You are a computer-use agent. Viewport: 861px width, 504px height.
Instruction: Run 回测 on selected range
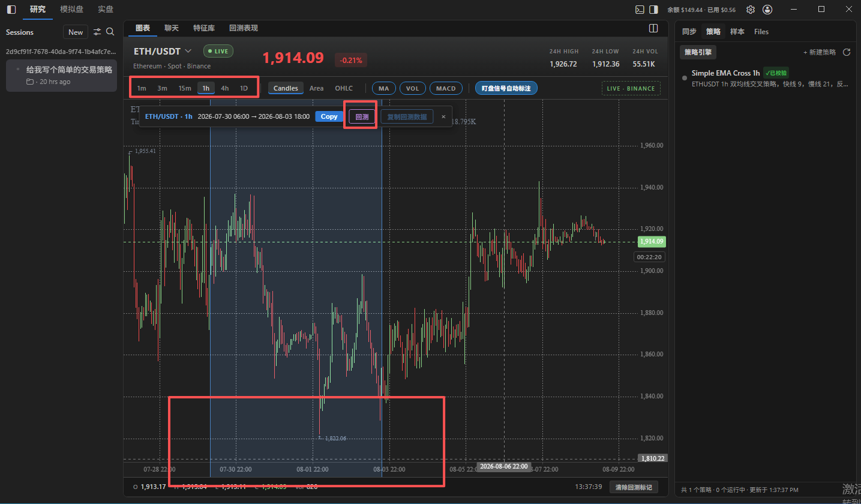pos(362,116)
